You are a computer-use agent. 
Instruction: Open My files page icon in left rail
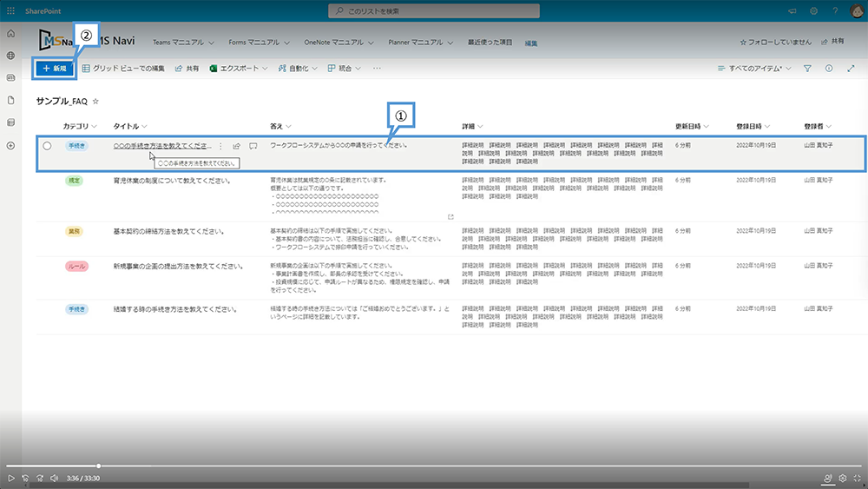10,100
